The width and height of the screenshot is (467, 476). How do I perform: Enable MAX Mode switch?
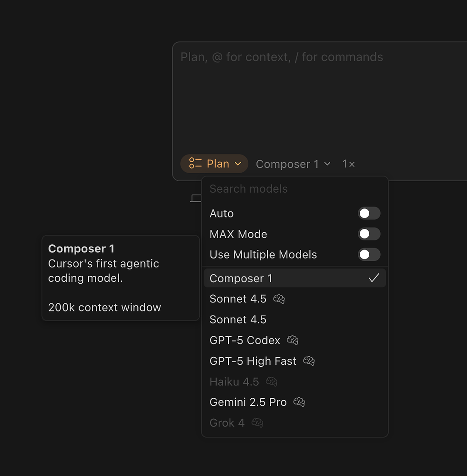(x=369, y=234)
